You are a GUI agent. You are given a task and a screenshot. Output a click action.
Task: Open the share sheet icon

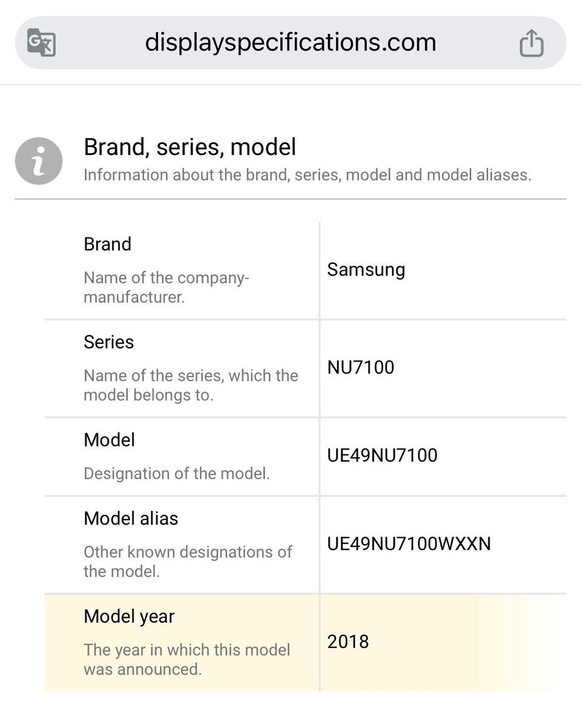coord(531,44)
